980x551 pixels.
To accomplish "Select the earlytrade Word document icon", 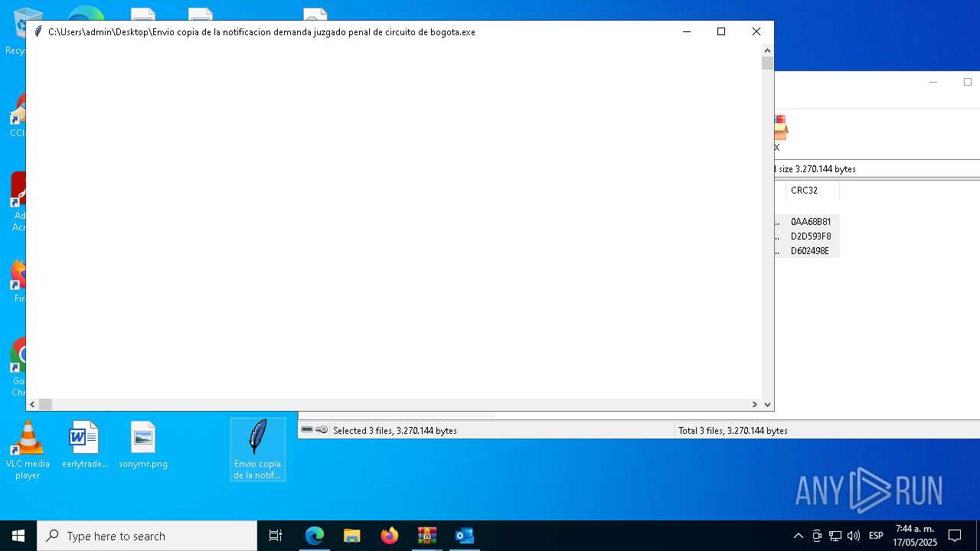I will coord(84,445).
